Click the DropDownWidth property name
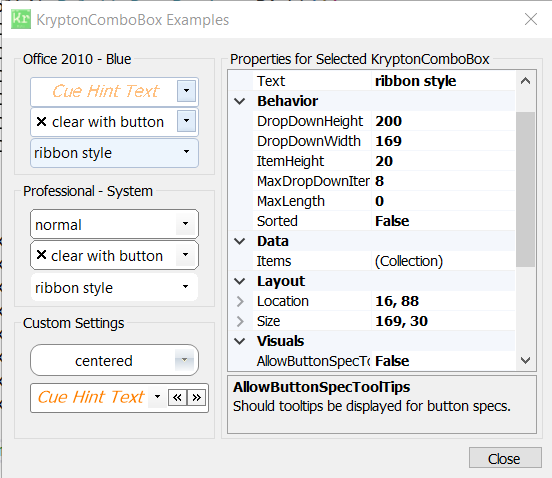Image resolution: width=552 pixels, height=478 pixels. coord(309,141)
